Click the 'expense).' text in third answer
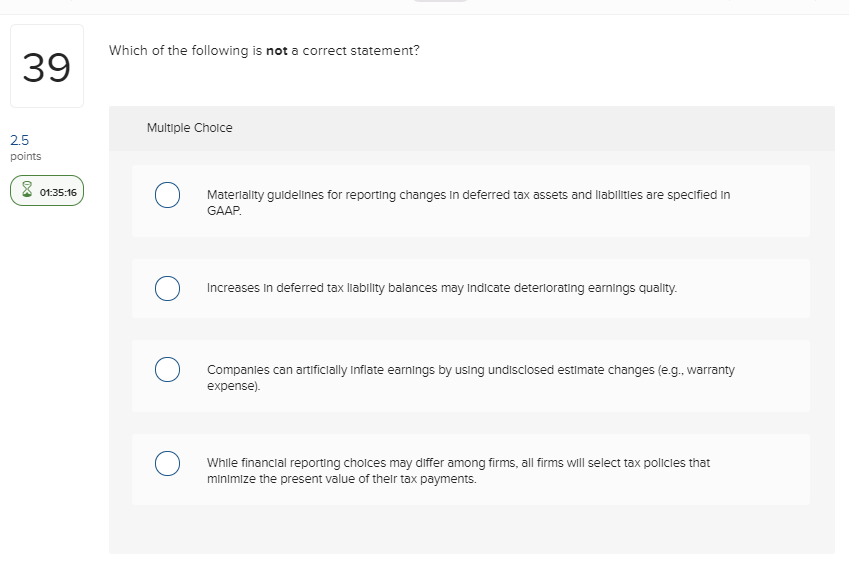Viewport: 849px width, 561px height. coord(233,384)
